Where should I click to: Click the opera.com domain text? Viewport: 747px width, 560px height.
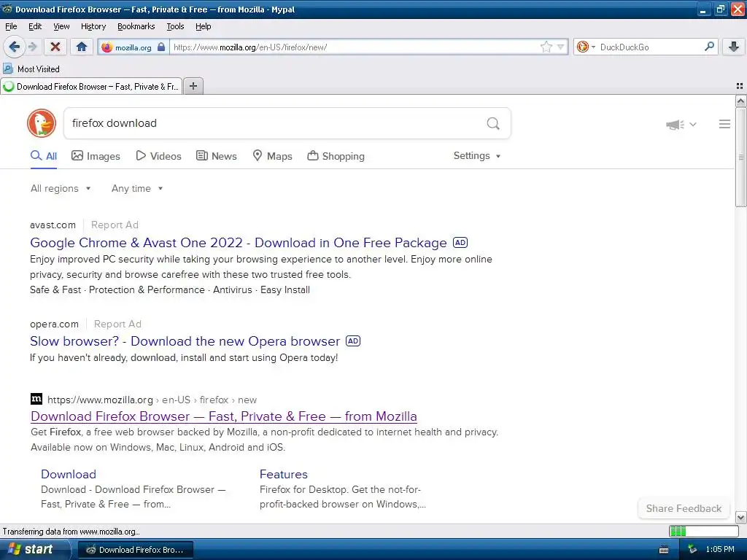click(54, 324)
